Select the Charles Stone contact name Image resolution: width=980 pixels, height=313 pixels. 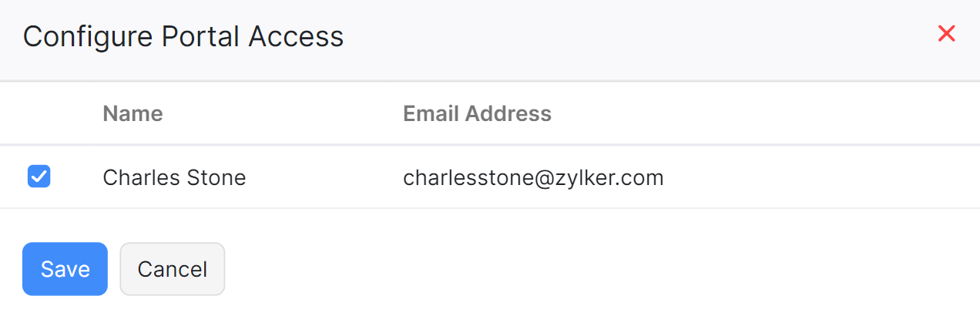coord(174,178)
